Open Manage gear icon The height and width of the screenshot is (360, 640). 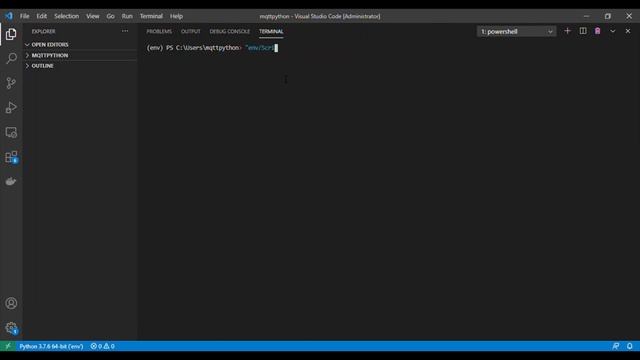click(11, 328)
